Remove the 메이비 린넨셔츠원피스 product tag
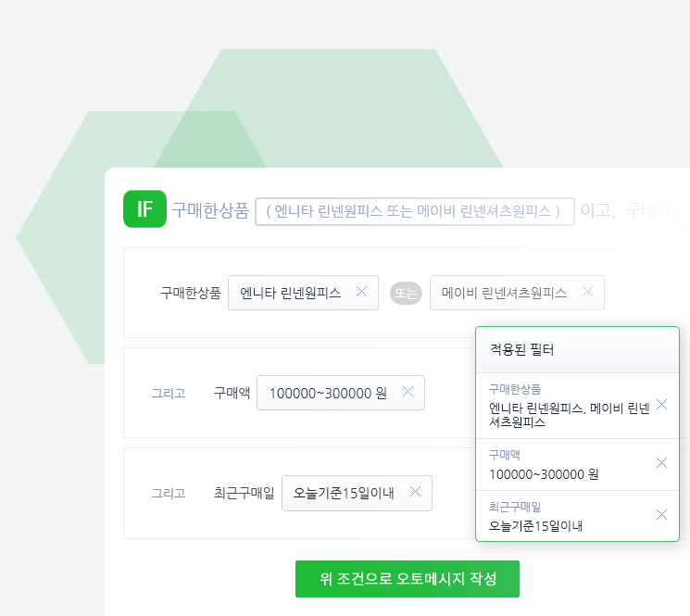Image resolution: width=690 pixels, height=616 pixels. (587, 292)
